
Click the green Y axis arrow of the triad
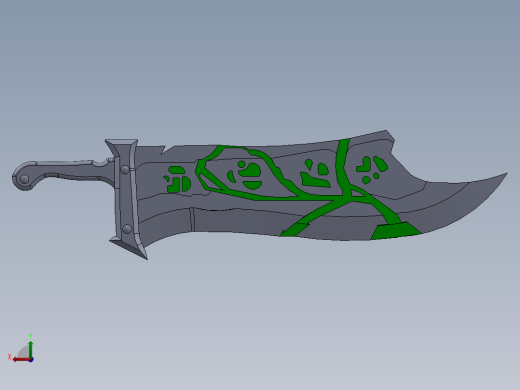point(31,349)
